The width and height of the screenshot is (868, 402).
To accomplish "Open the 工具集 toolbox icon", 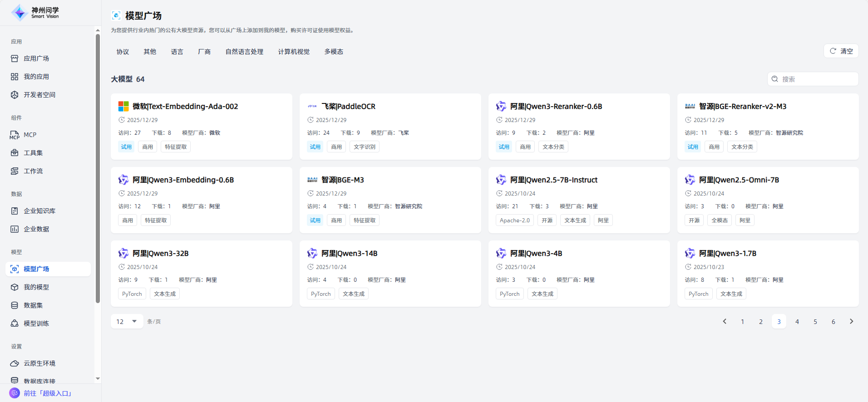I will 15,153.
